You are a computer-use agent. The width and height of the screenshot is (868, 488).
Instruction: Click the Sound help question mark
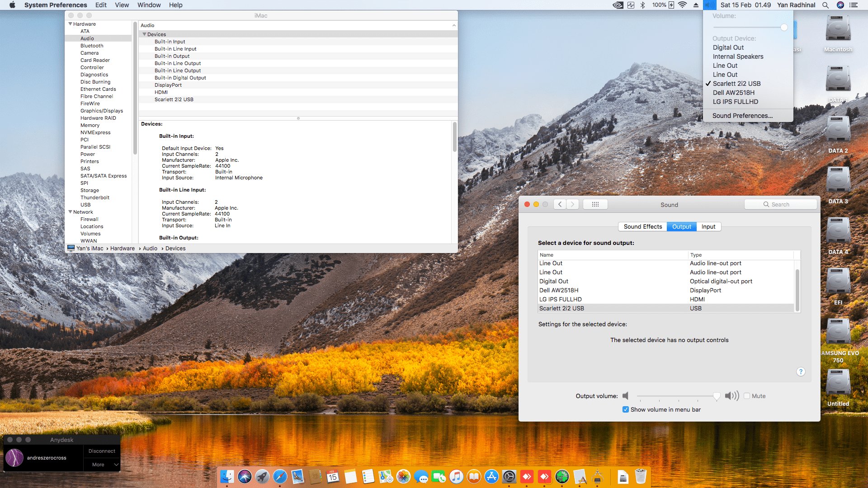801,371
